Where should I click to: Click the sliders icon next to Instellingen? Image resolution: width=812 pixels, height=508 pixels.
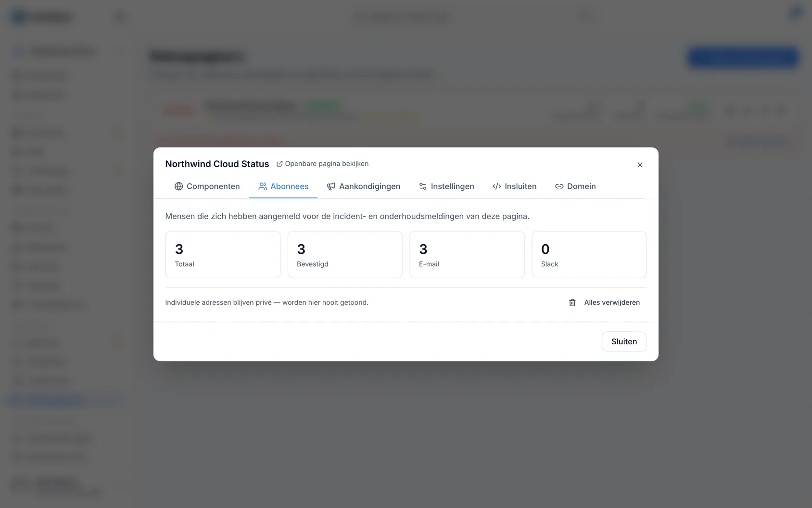(423, 186)
